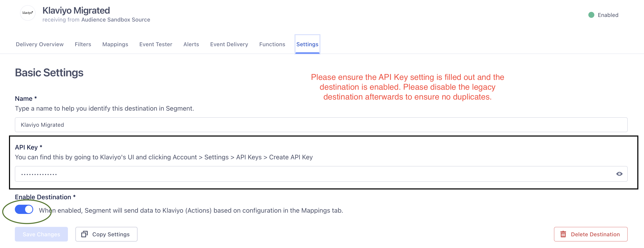This screenshot has height=248, width=644.
Task: Select the Settings tab
Action: tap(307, 44)
